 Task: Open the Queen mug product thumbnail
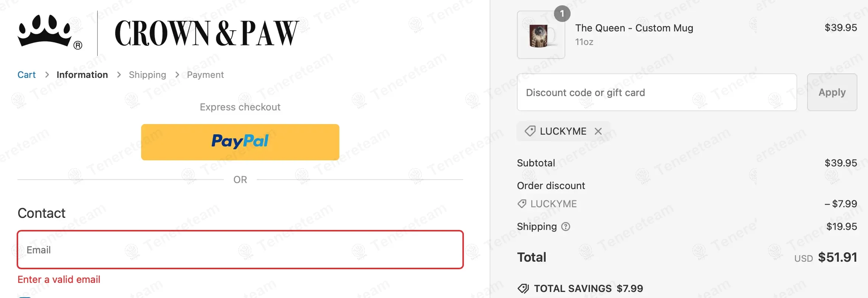tap(541, 35)
